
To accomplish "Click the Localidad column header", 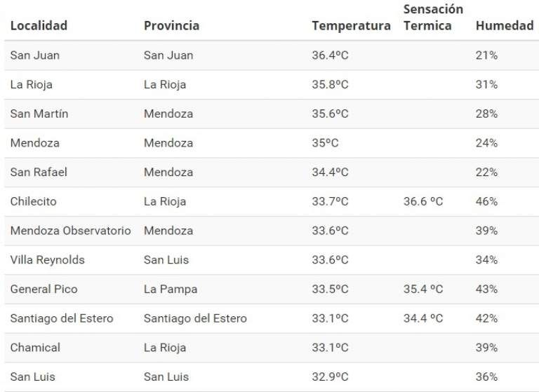I will coord(39,26).
